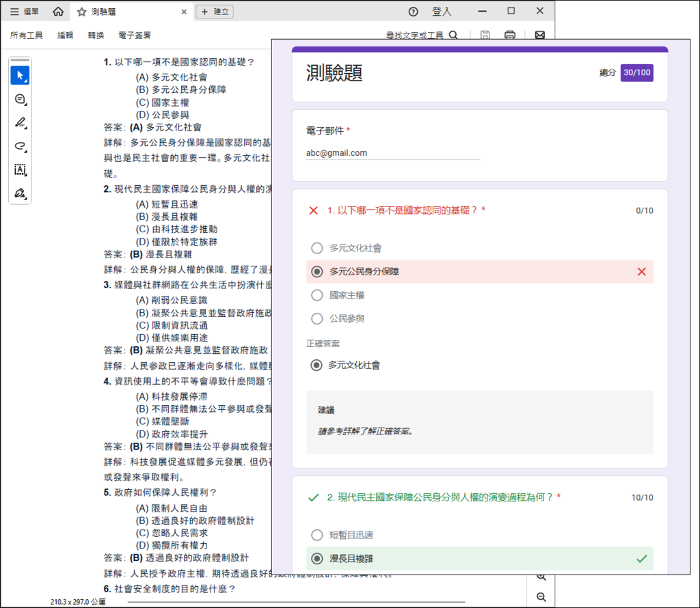Click the horizontal scrollbar in Acrobat

click(x=297, y=602)
